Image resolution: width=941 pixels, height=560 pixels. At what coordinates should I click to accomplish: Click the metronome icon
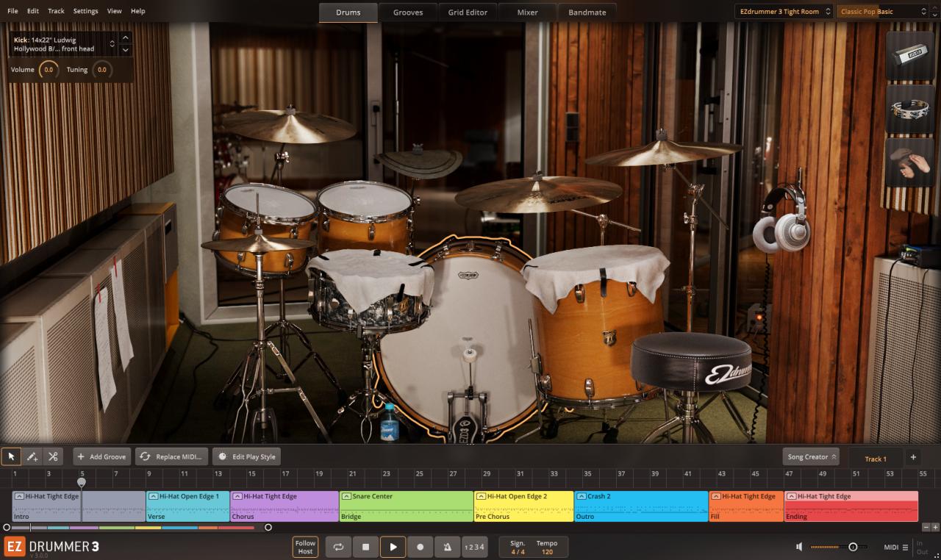pyautogui.click(x=447, y=547)
